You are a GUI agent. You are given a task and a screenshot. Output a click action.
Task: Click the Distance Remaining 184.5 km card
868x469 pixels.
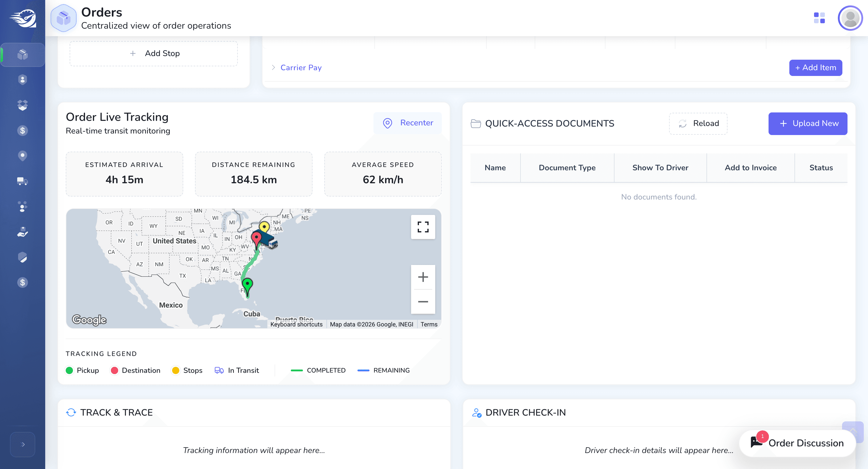click(253, 174)
